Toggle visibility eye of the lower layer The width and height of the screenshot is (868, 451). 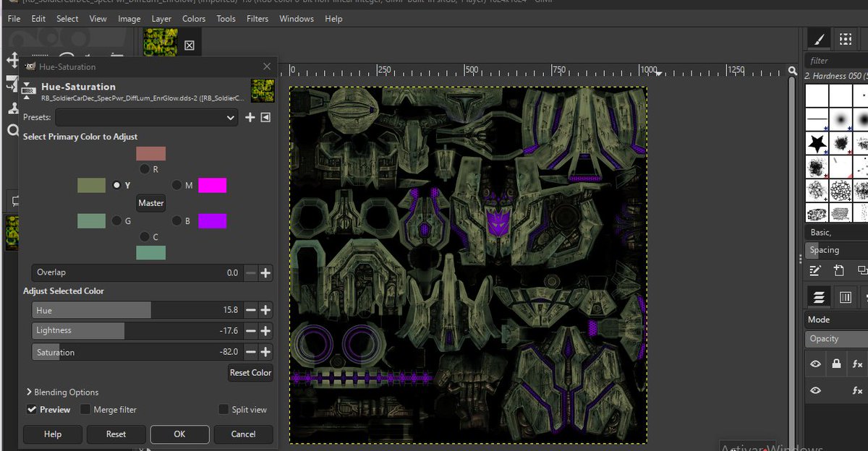point(816,390)
